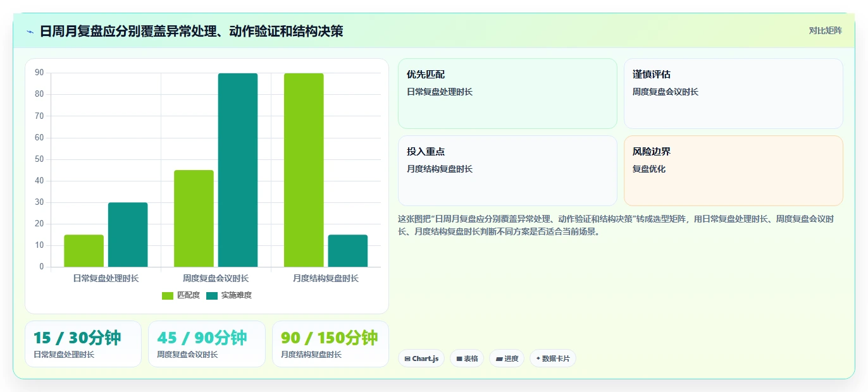Click the 数据卡片 tag
Screen dimensions: 868x392
553,358
